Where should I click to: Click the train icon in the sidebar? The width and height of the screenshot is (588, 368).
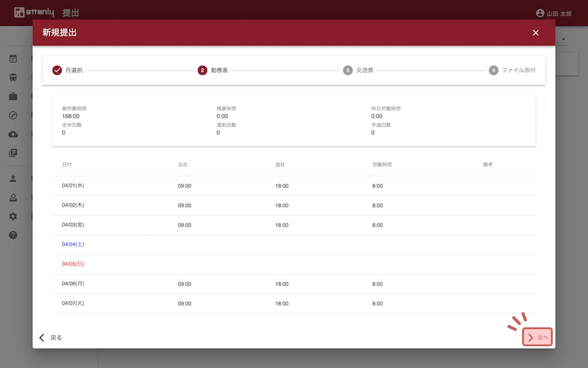click(x=13, y=78)
